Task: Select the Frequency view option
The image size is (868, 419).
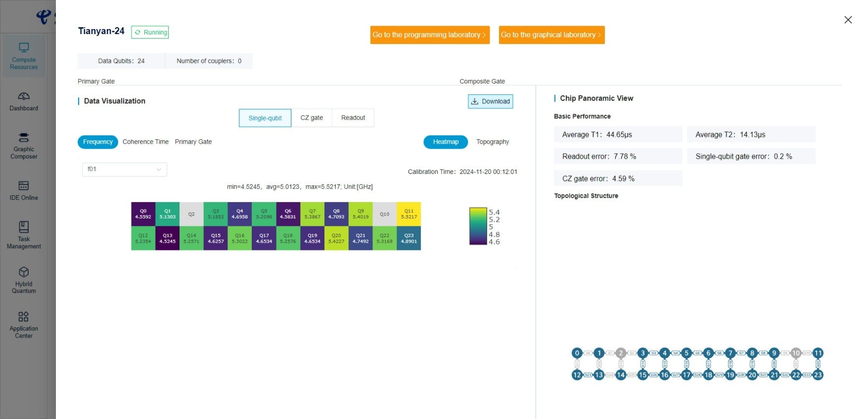Action: click(98, 142)
